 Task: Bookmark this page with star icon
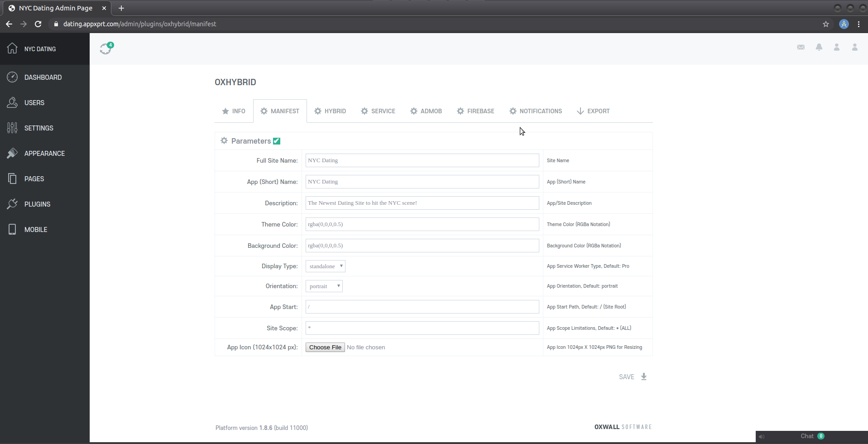(x=825, y=24)
